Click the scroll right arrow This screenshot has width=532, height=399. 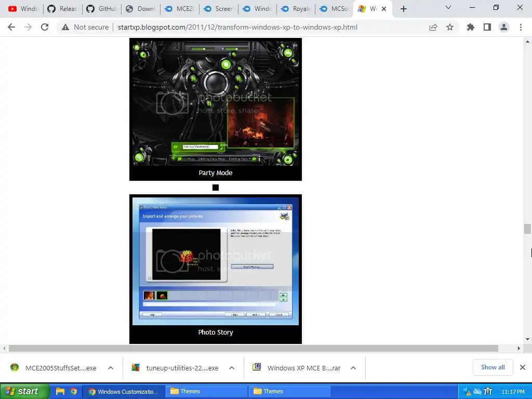(519, 349)
